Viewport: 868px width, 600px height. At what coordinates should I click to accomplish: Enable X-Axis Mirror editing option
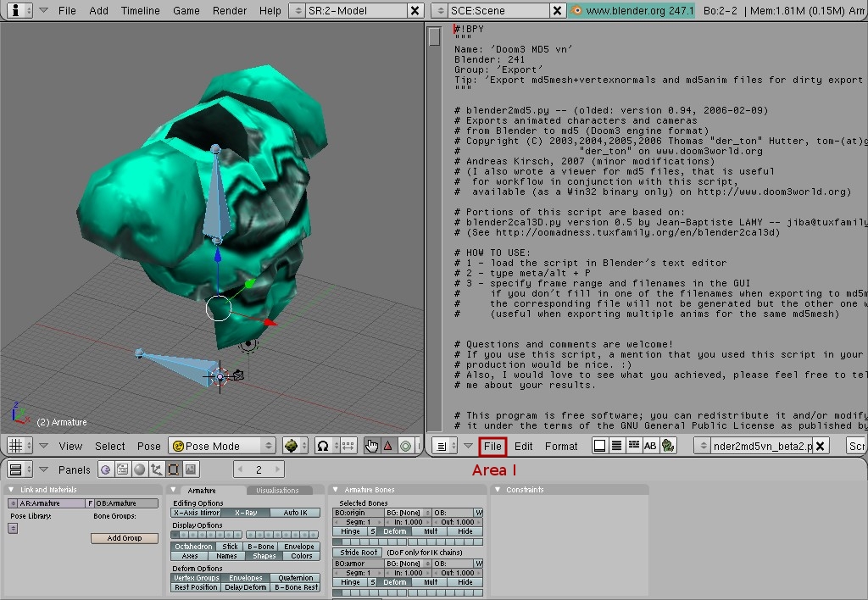tap(197, 513)
